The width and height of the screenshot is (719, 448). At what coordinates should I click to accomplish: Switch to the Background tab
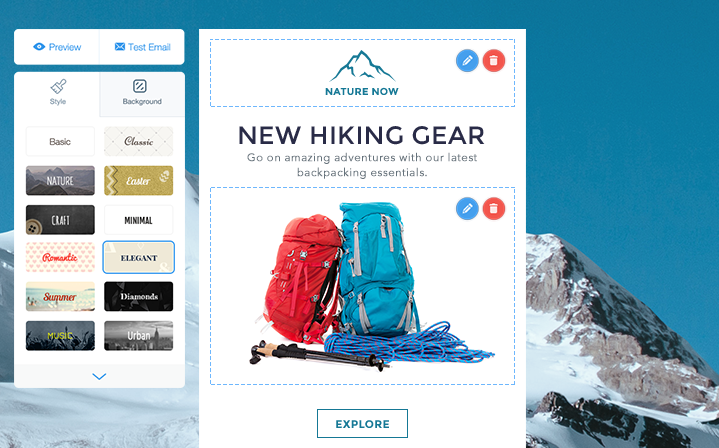(x=142, y=93)
